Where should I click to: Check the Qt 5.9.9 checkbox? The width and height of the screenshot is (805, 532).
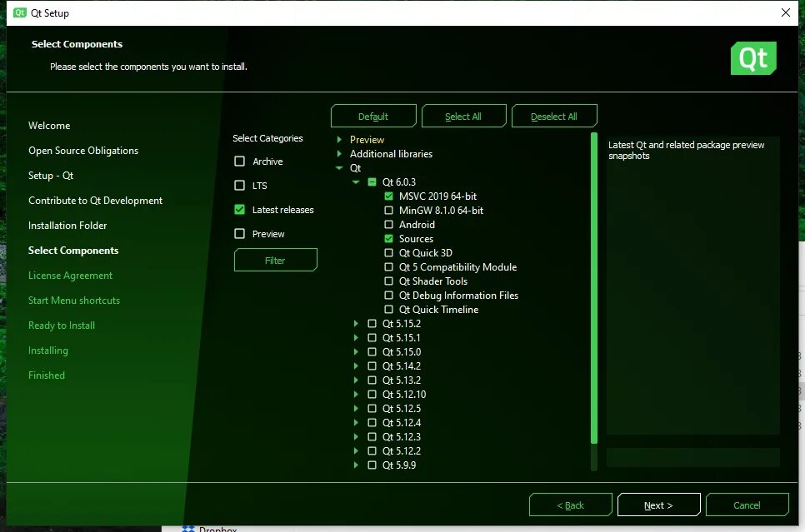[372, 465]
